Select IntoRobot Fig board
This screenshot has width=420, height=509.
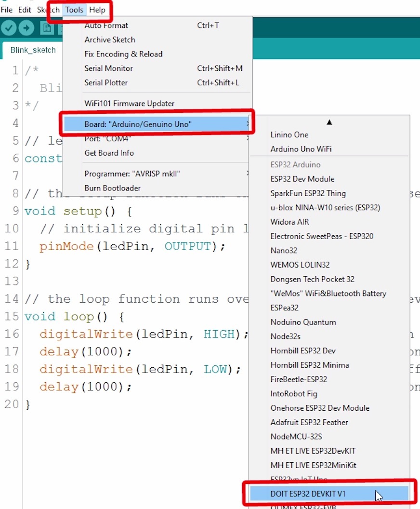(x=329, y=393)
